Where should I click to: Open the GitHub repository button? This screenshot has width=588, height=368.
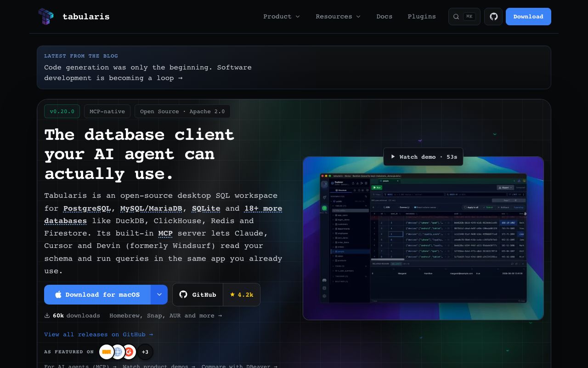pyautogui.click(x=198, y=295)
